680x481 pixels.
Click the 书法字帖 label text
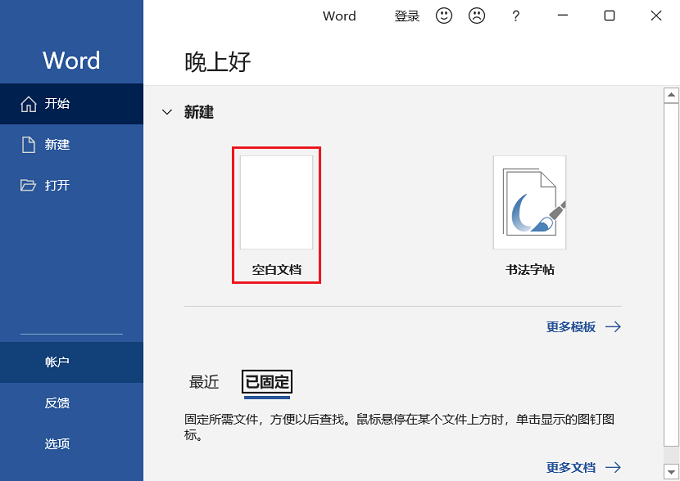(530, 270)
